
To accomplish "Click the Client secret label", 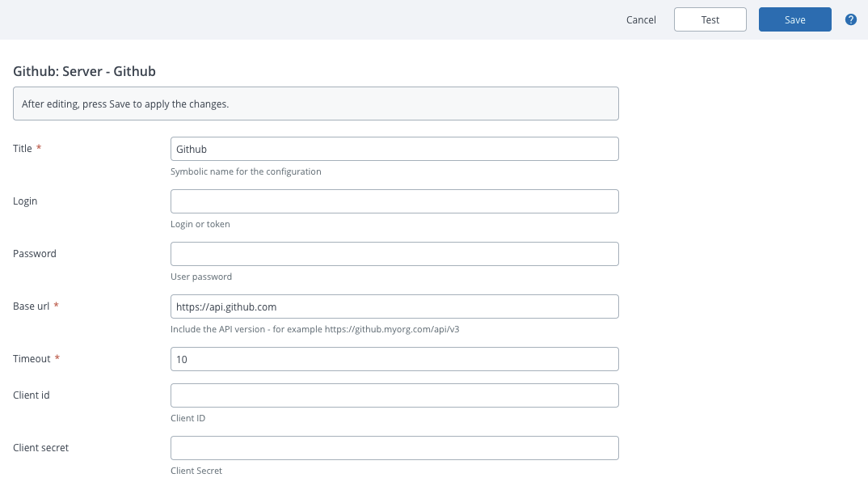I will click(x=40, y=448).
